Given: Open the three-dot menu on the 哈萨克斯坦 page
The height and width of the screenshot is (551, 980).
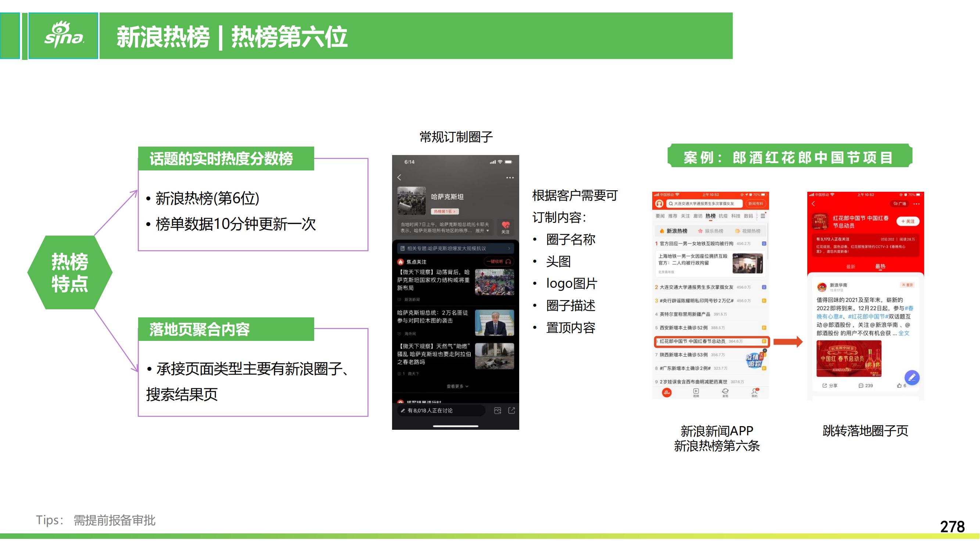Looking at the screenshot, I should 510,177.
